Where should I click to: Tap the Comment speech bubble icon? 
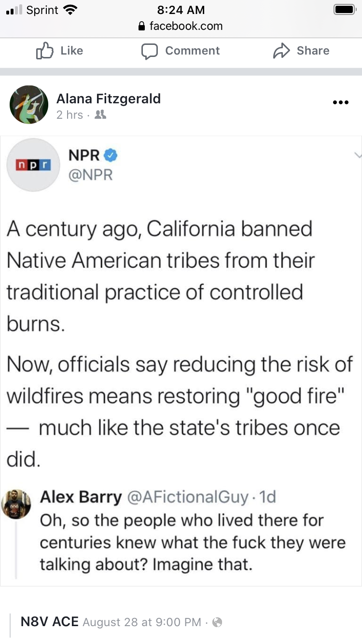click(x=150, y=52)
